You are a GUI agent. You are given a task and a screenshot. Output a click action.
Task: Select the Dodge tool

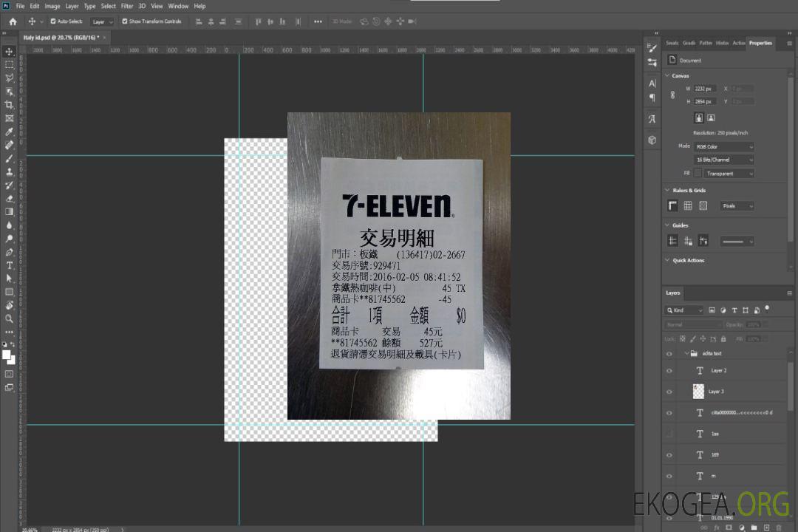click(9, 238)
